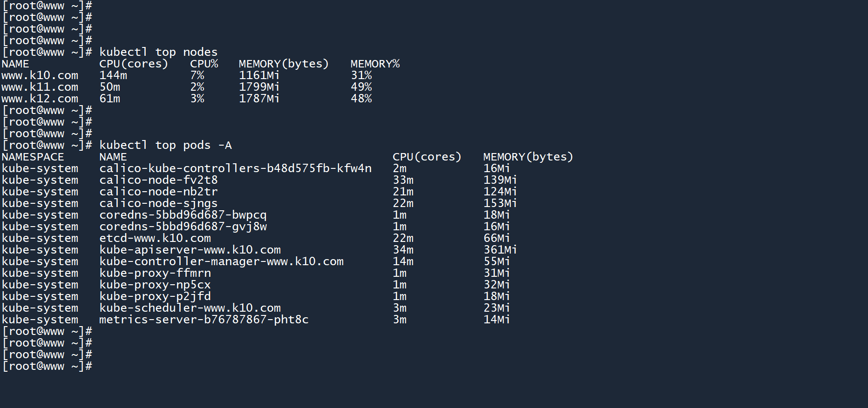The height and width of the screenshot is (408, 868).
Task: Click the "kubectl top pods -A" command
Action: [165, 145]
